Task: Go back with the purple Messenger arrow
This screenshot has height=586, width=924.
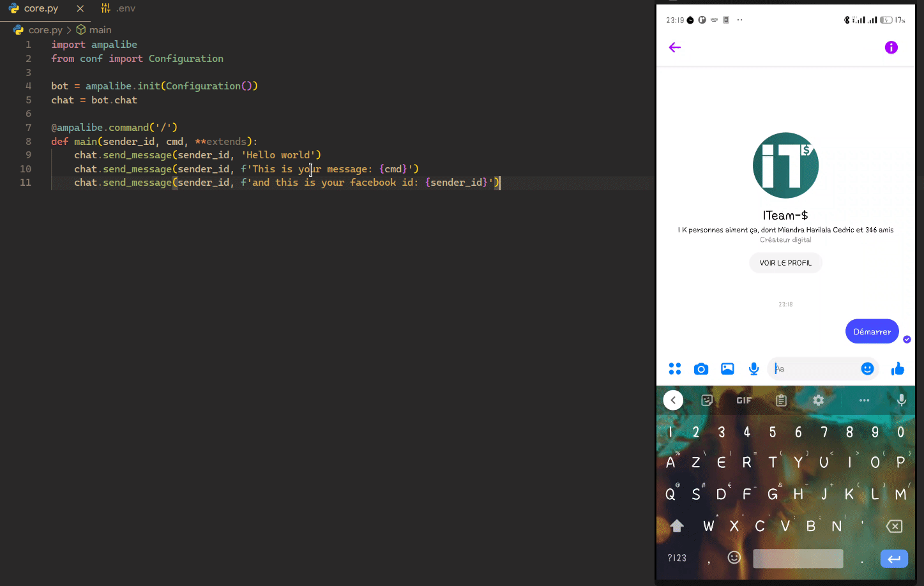Action: point(675,47)
